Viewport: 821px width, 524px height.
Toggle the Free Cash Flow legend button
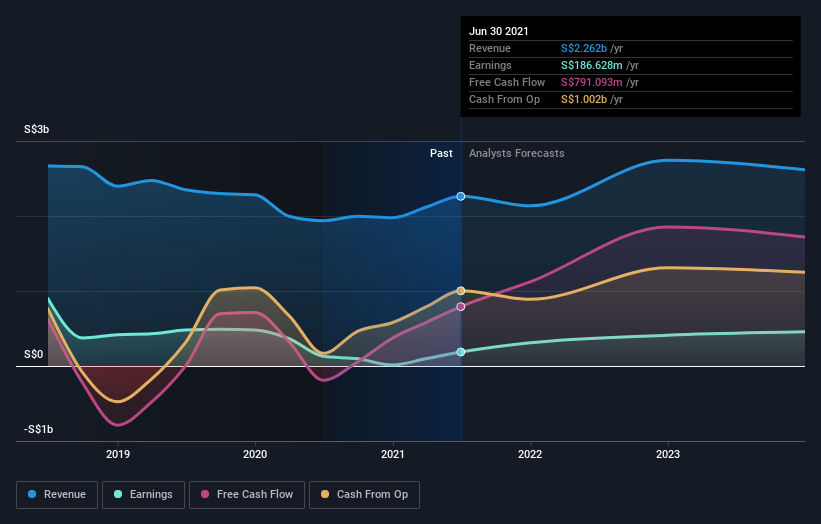pos(247,495)
